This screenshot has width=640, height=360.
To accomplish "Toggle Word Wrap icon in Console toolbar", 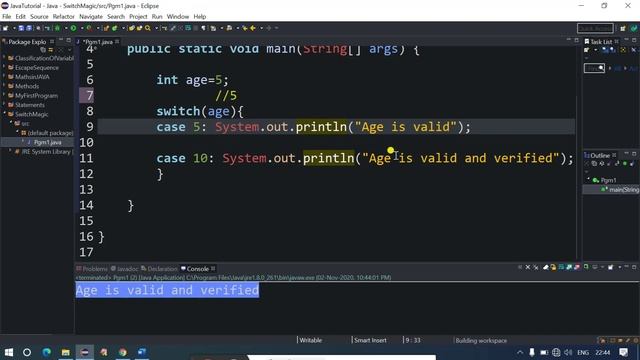I will (562, 267).
